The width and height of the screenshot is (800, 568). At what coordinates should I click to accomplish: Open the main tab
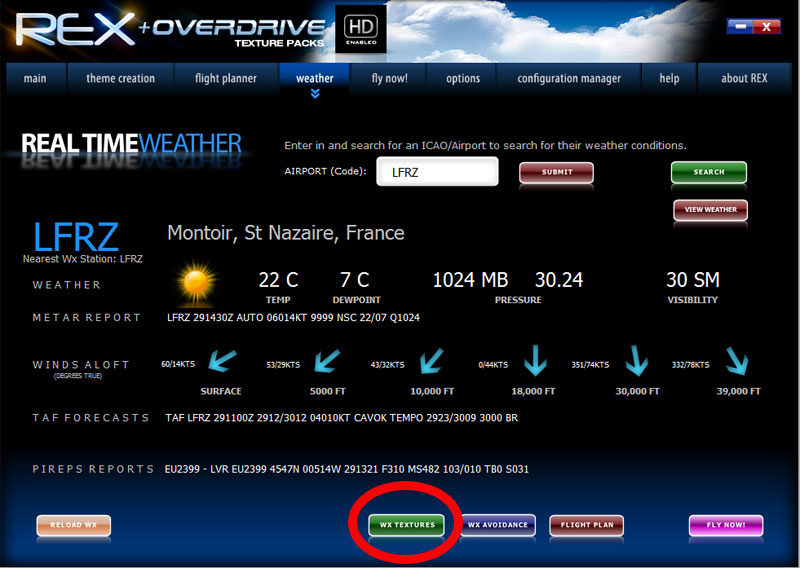(35, 78)
